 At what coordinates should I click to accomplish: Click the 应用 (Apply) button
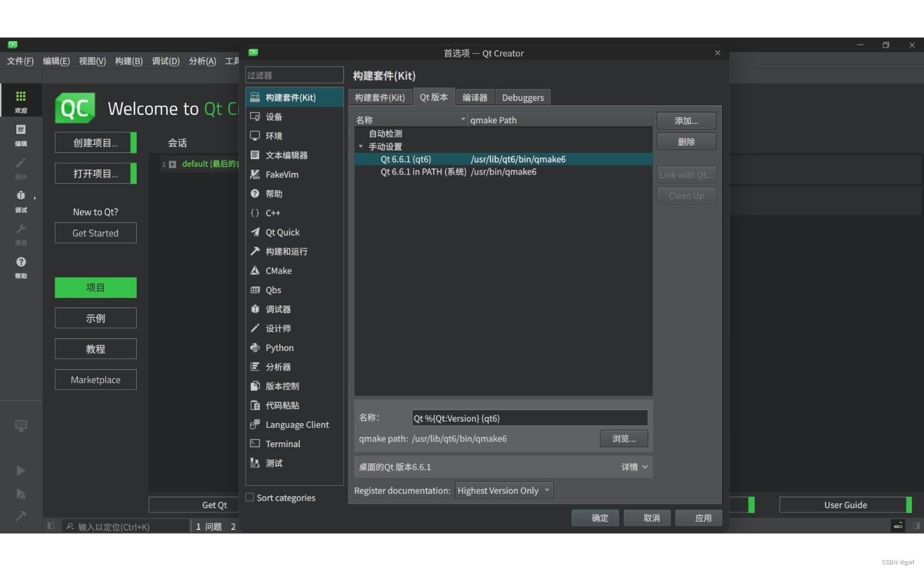698,518
